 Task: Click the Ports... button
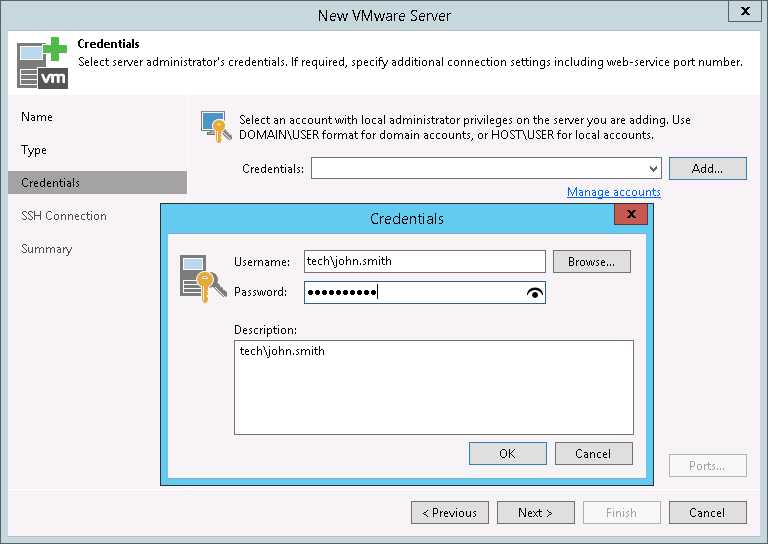pyautogui.click(x=708, y=465)
